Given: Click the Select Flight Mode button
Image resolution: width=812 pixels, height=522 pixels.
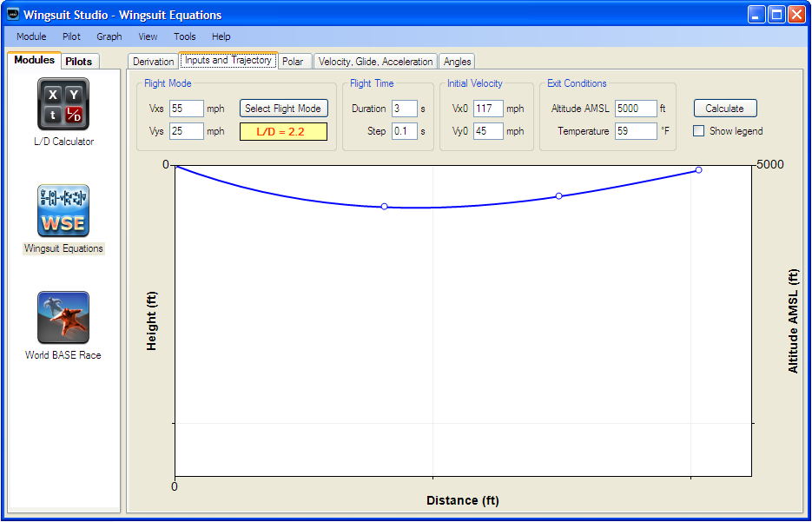Looking at the screenshot, I should [x=283, y=109].
